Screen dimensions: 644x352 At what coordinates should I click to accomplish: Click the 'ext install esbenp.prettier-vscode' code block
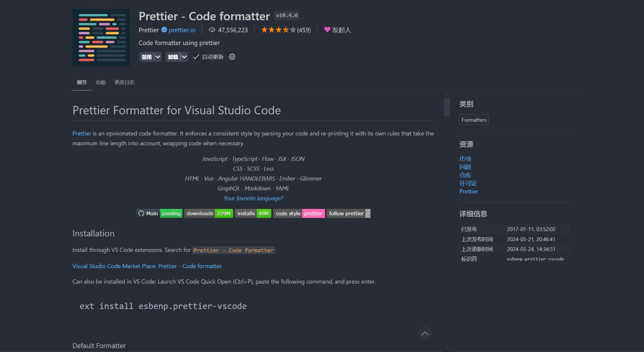(x=163, y=306)
